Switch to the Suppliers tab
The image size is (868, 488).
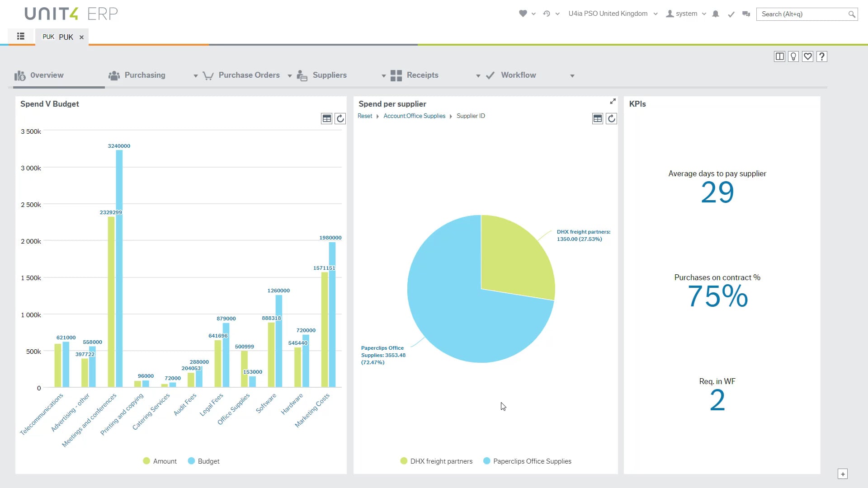pos(330,75)
